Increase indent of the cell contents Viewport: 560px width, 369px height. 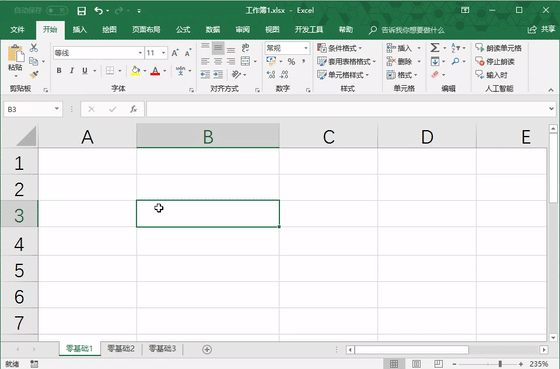click(x=218, y=74)
